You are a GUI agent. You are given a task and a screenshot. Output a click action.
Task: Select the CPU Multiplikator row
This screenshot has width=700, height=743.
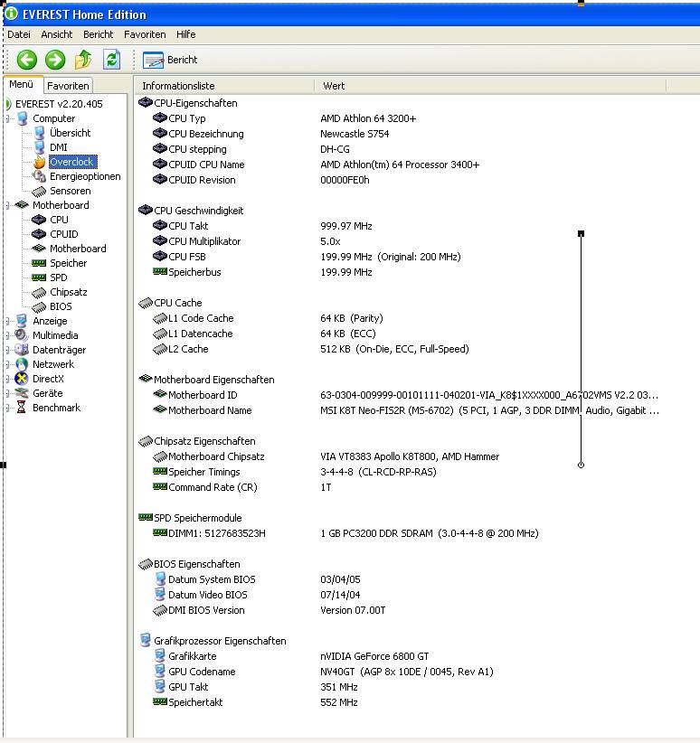pyautogui.click(x=247, y=241)
